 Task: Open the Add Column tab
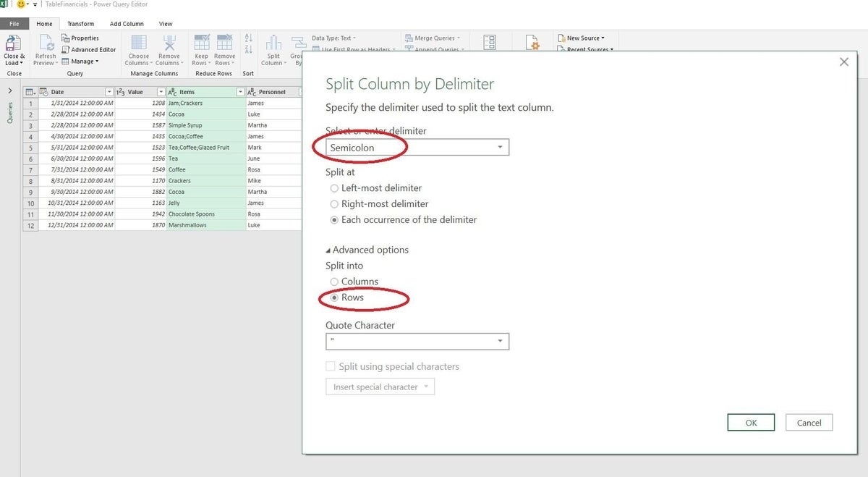point(127,24)
